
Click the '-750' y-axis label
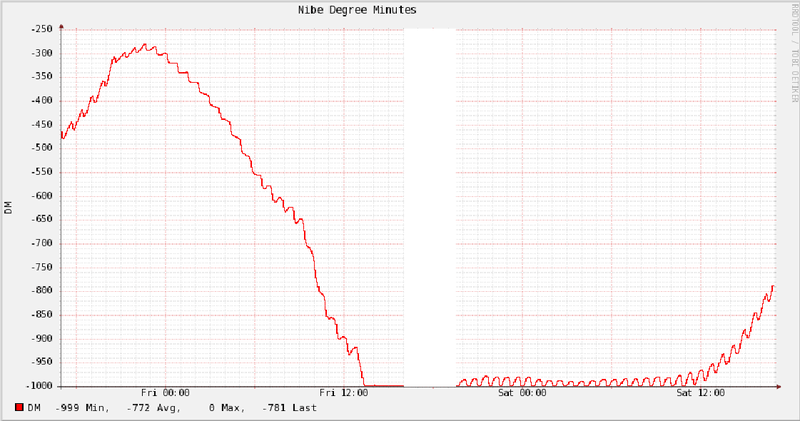[41, 267]
